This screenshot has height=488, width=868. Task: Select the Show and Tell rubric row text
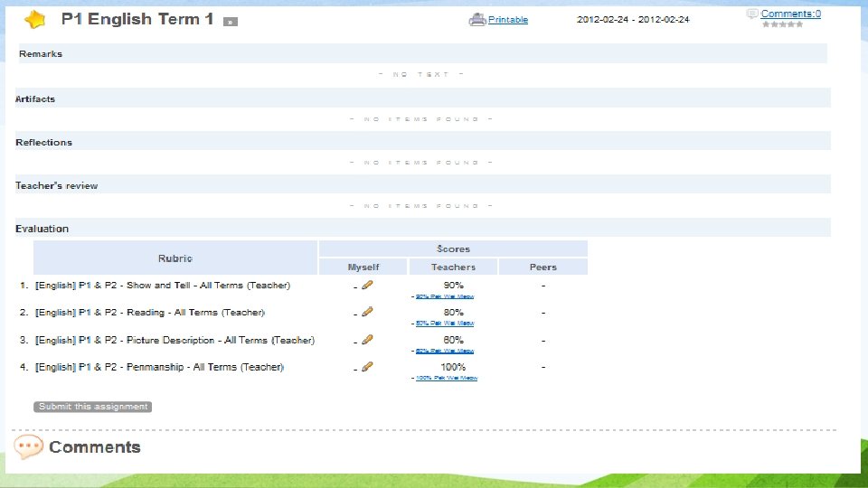tap(163, 286)
